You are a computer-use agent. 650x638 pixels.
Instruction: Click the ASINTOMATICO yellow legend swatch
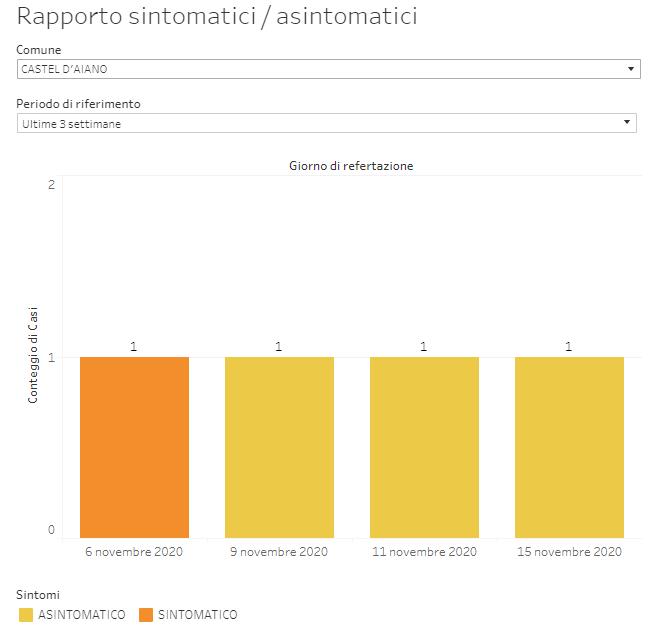click(x=26, y=615)
